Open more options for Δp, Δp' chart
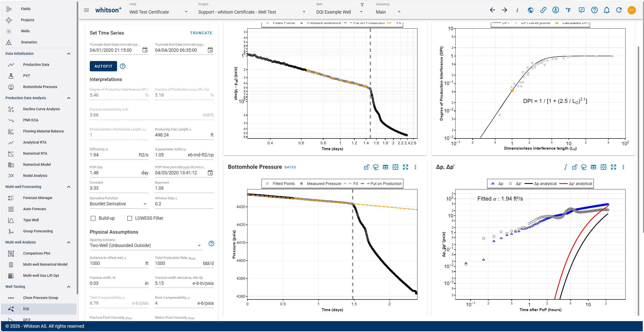 click(623, 167)
